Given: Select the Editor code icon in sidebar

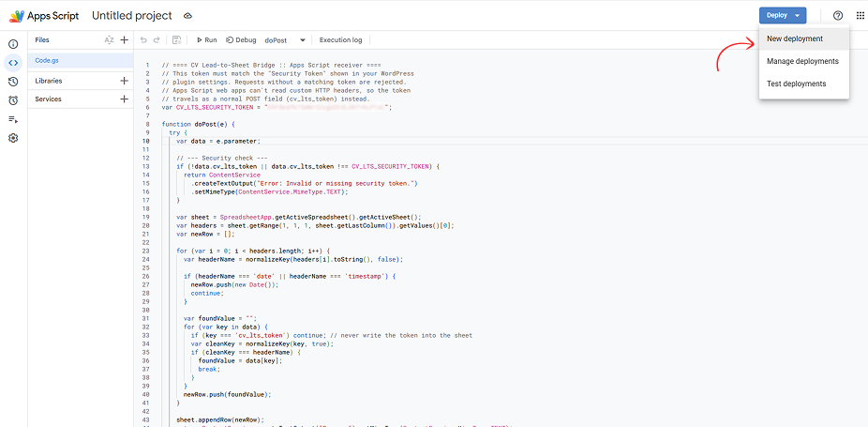Looking at the screenshot, I should [13, 63].
